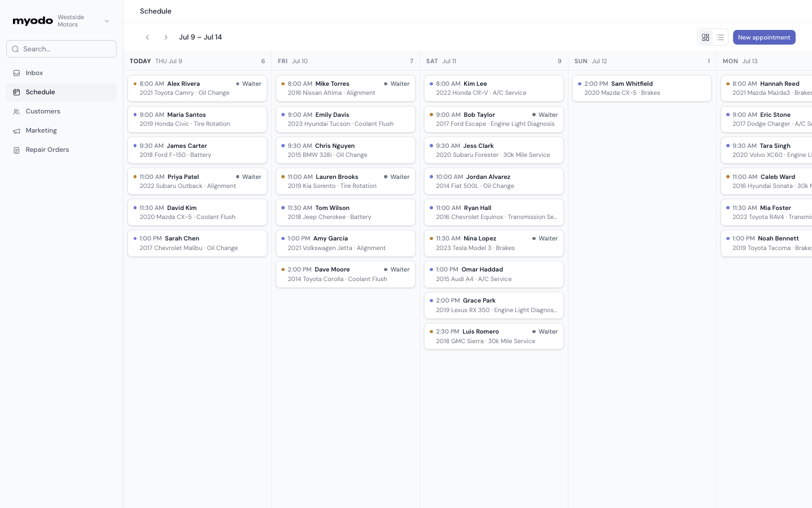Open Jess Clark's Subaru Forester appointment
812x508 pixels.
(494, 150)
